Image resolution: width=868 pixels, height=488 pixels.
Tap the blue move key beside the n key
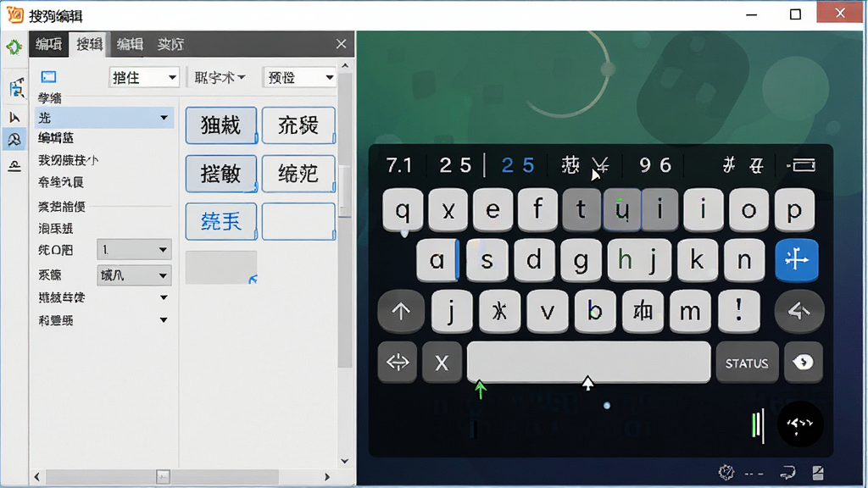(x=797, y=259)
